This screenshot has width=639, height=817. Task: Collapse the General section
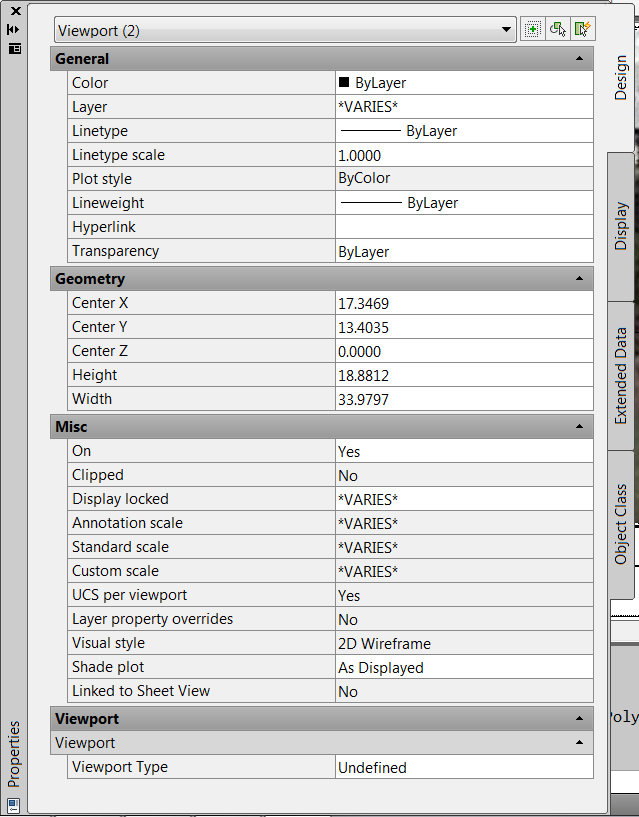(x=578, y=58)
